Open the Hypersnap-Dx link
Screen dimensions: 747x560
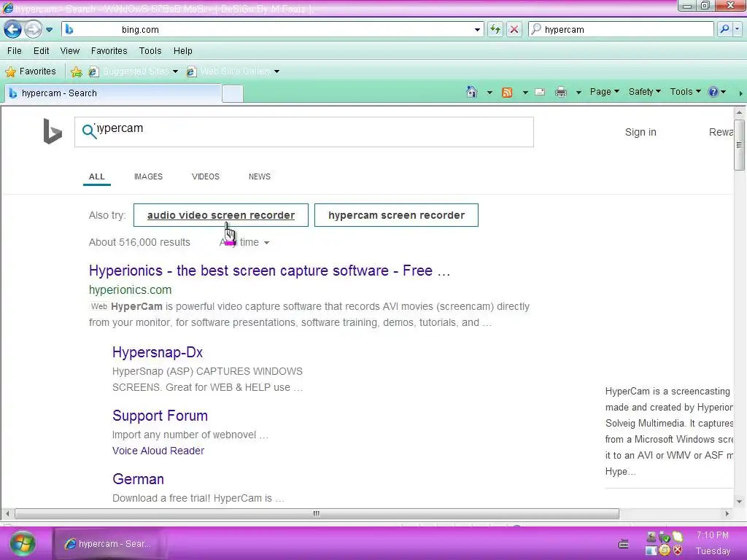(x=158, y=352)
